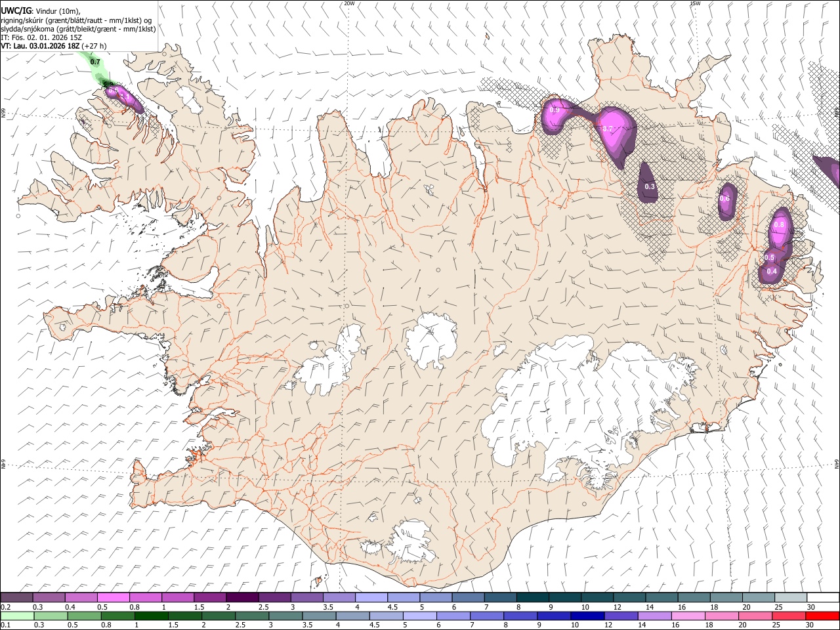Choose the dark green lower swatch labeled 1
Screen dimensions: 840x630
coord(151,616)
